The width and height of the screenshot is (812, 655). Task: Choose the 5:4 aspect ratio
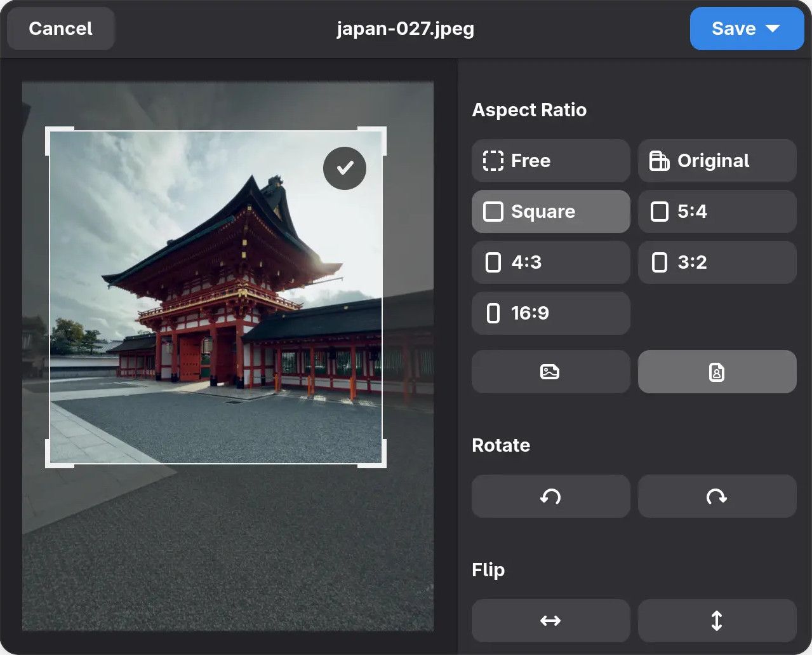pos(717,212)
